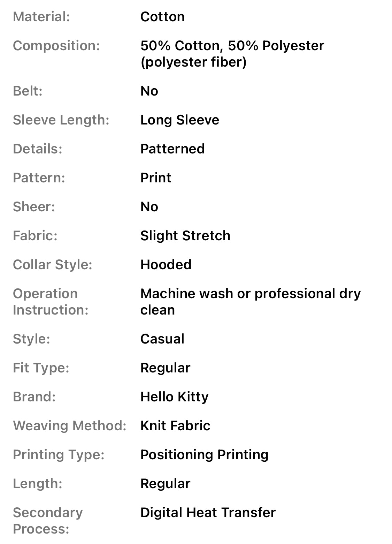The image size is (392, 544).
Task: Tap the Casual style value
Action: 162,339
